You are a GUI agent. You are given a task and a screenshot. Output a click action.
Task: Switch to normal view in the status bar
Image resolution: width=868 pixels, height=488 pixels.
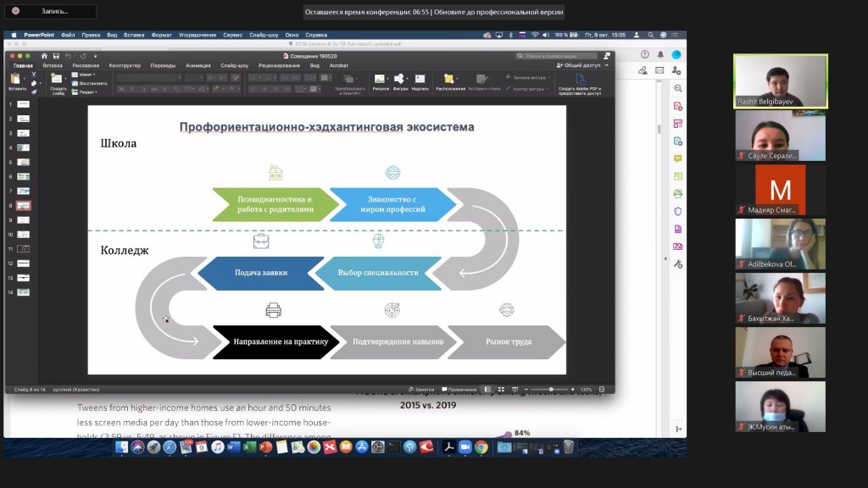coord(487,390)
